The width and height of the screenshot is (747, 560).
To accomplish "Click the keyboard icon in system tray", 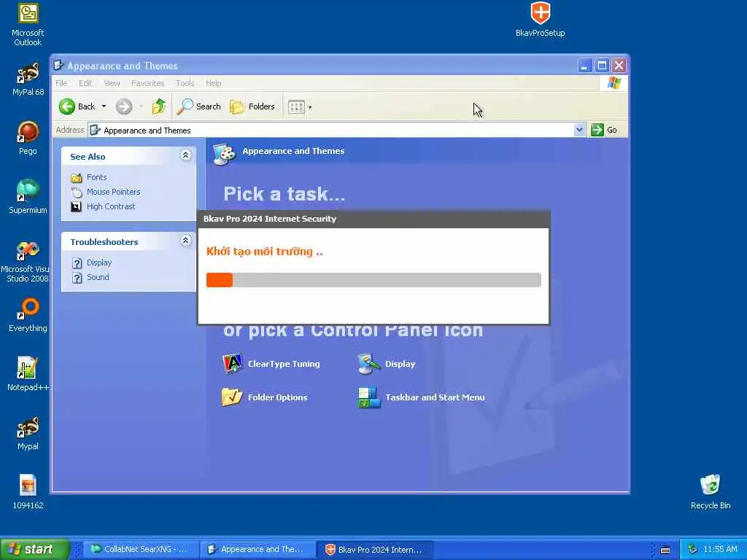I will click(x=665, y=550).
